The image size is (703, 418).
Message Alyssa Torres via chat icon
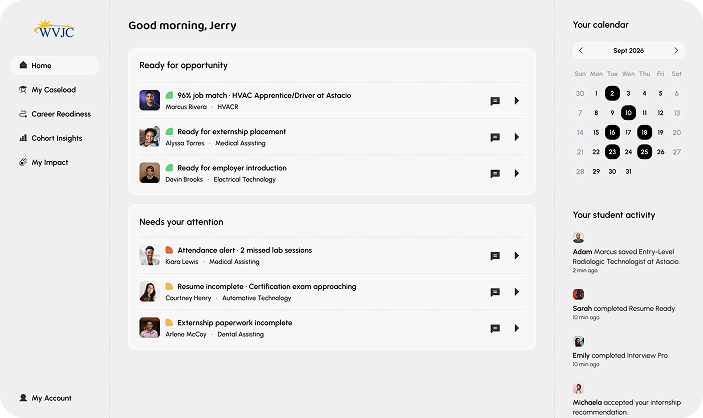[495, 137]
